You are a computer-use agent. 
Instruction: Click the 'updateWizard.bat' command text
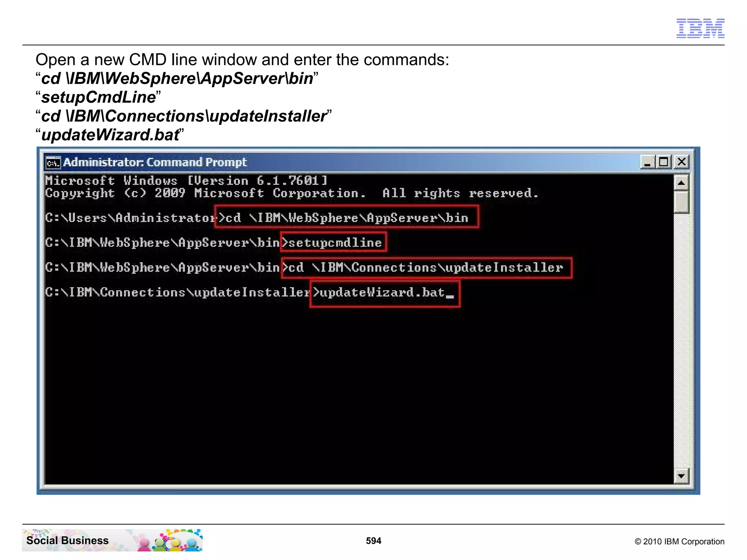tap(382, 292)
